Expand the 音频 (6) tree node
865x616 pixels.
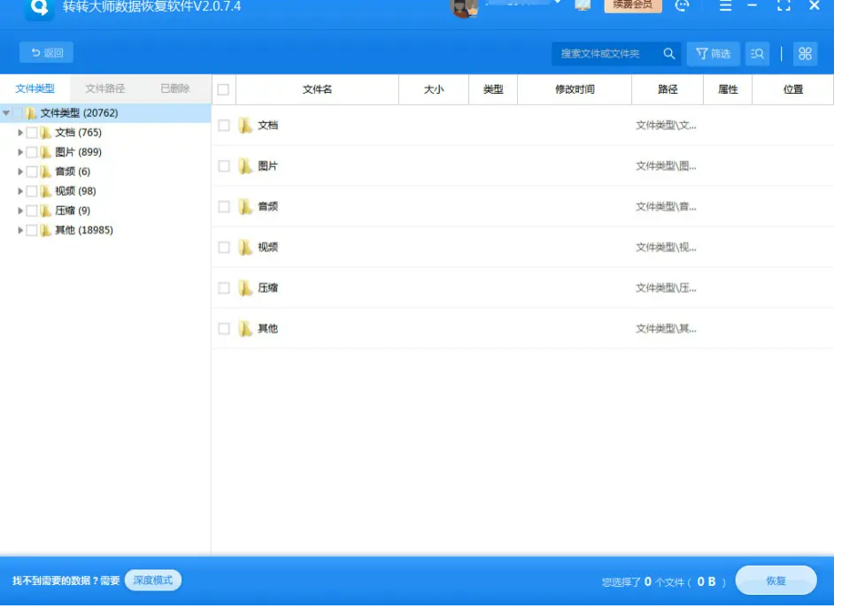19,172
